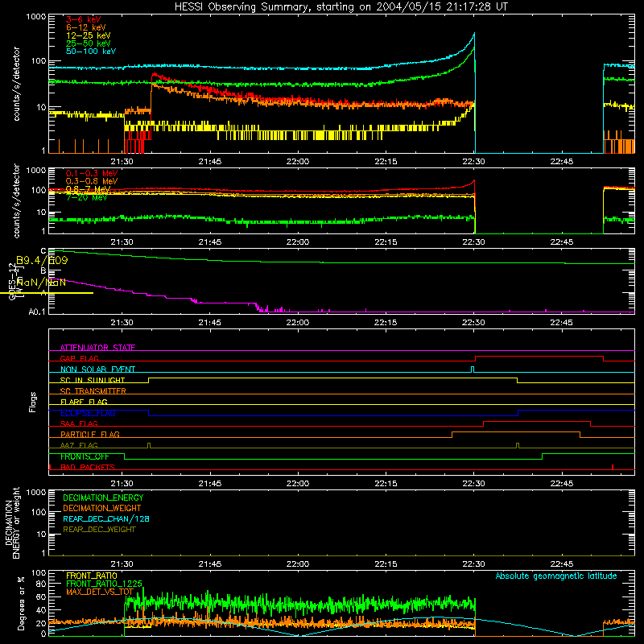Click the GAP_FLAG label

[x=79, y=358]
